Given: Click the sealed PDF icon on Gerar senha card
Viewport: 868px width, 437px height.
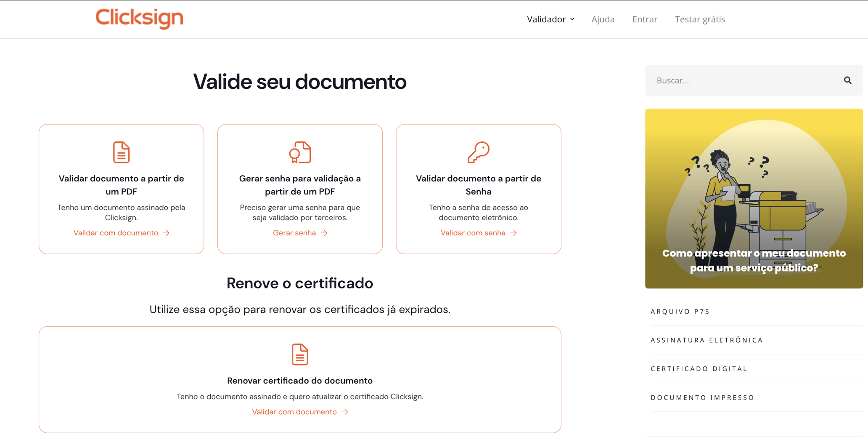Looking at the screenshot, I should (x=300, y=152).
